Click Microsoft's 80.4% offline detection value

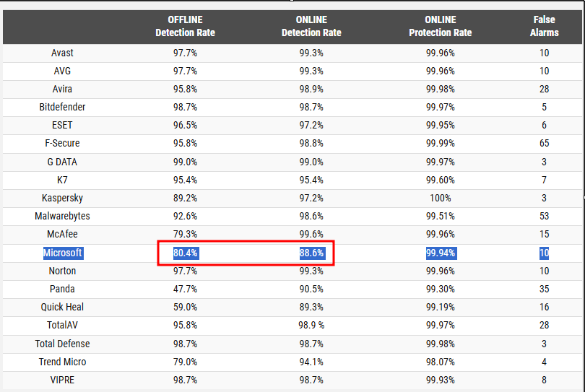(x=185, y=253)
